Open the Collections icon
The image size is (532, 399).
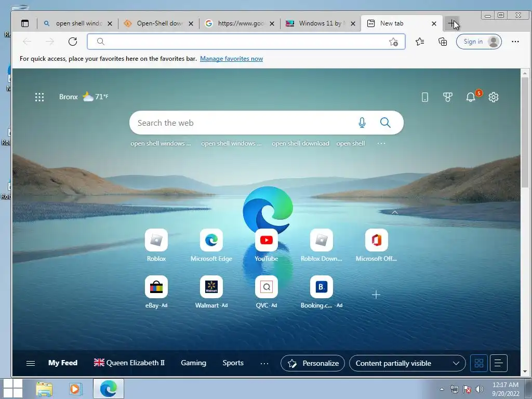pos(443,42)
